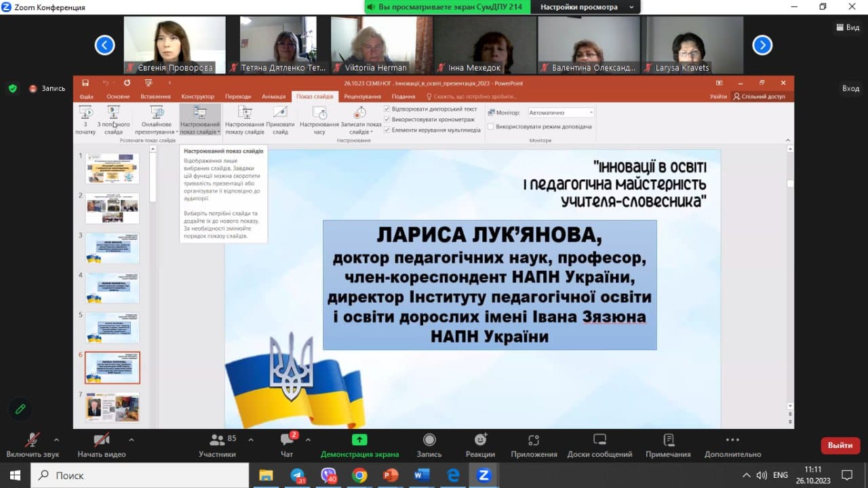Viewport: 868px width, 488px height.
Task: Switch to the 'Рецензування' ribbon tab
Action: pos(361,96)
